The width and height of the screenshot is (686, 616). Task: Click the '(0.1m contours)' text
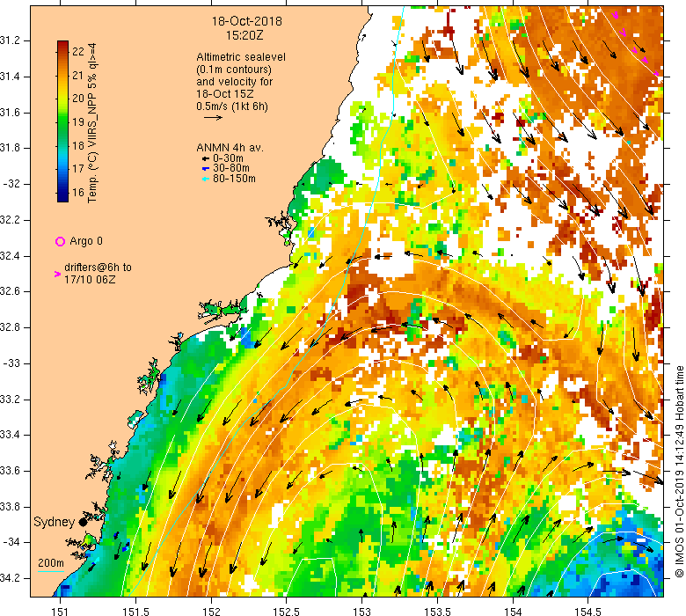[234, 70]
